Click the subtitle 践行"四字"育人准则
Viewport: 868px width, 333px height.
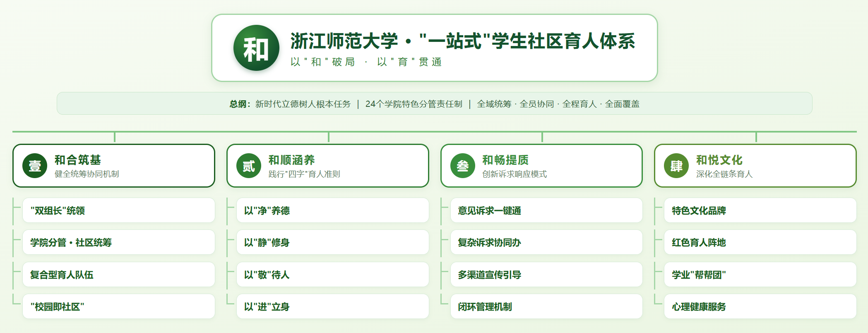coord(304,174)
